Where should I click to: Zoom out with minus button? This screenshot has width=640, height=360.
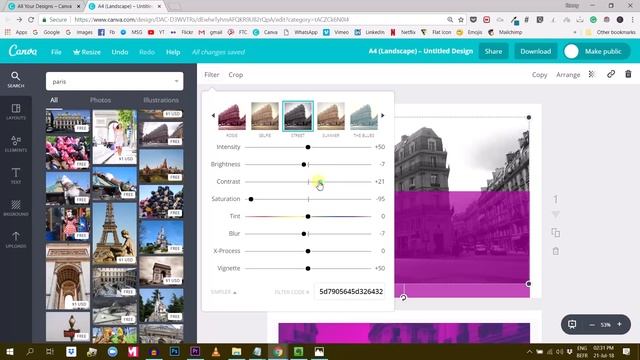click(x=592, y=324)
